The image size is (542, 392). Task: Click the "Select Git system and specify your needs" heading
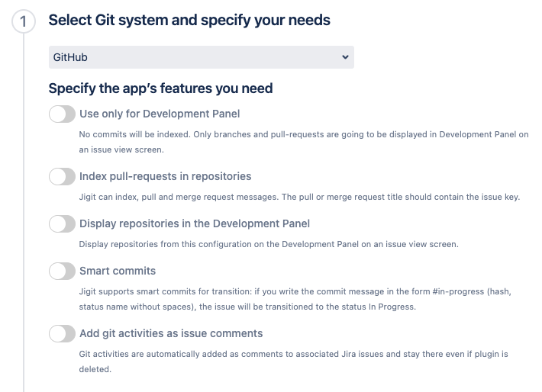189,21
